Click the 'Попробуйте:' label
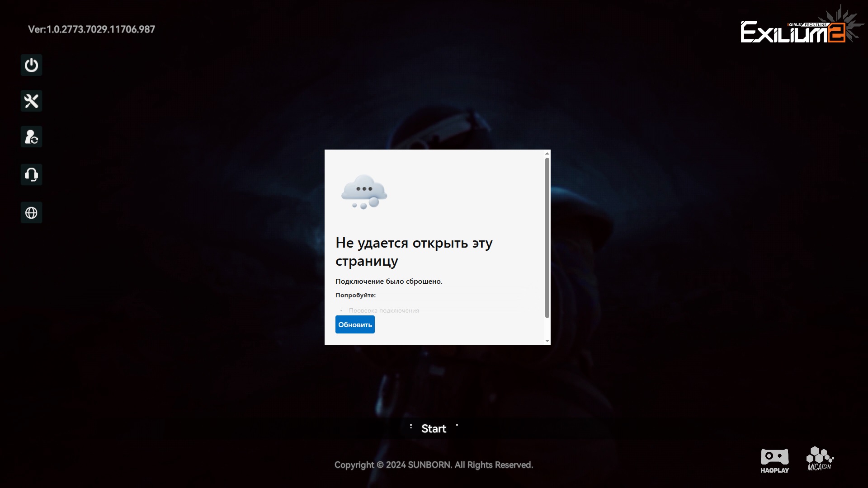This screenshot has height=488, width=868. click(355, 295)
